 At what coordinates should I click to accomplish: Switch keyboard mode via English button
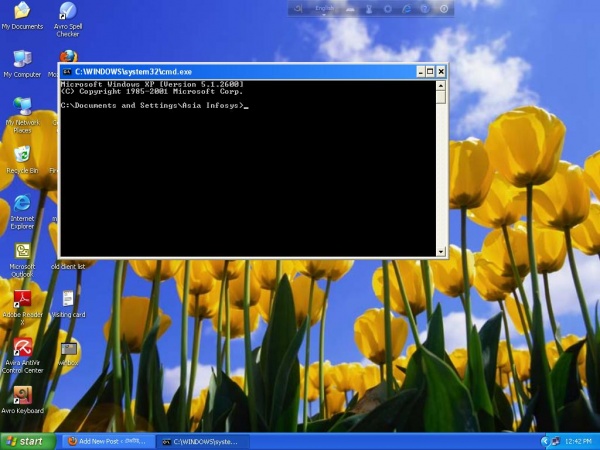point(324,8)
